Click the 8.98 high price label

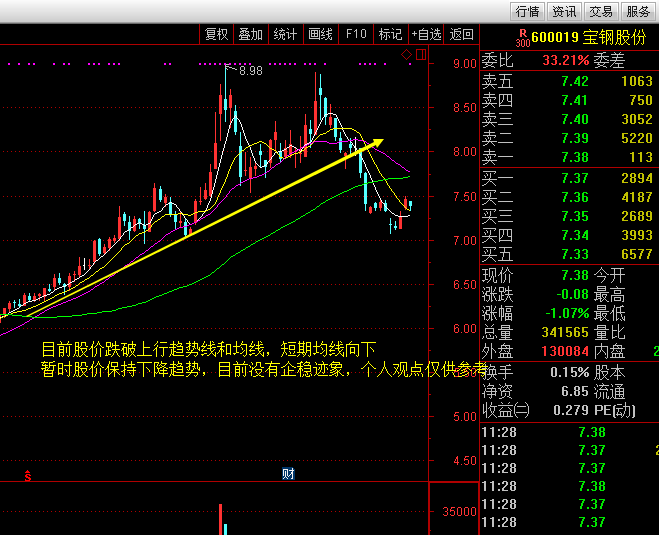coord(251,71)
